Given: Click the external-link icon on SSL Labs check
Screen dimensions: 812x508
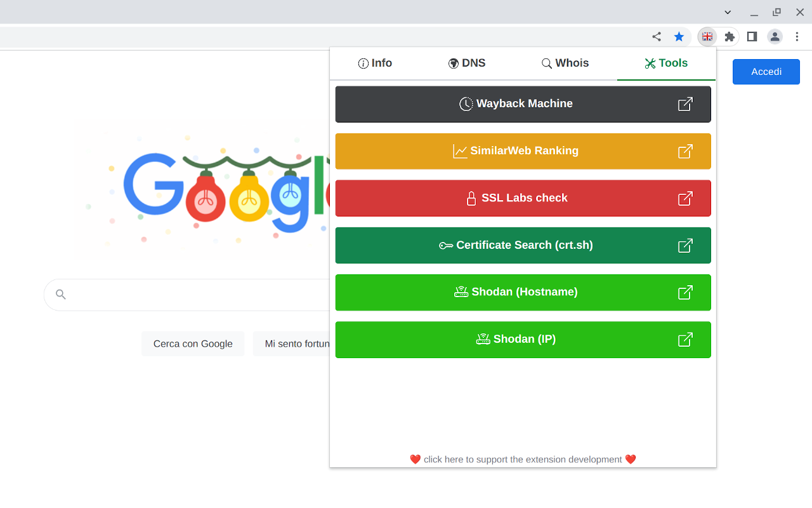Looking at the screenshot, I should click(x=685, y=198).
